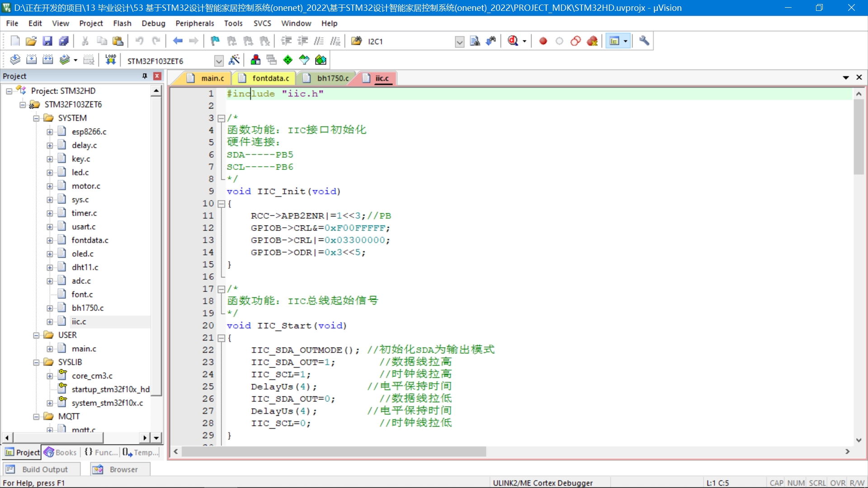Click the Build target icon
The width and height of the screenshot is (868, 488).
31,60
